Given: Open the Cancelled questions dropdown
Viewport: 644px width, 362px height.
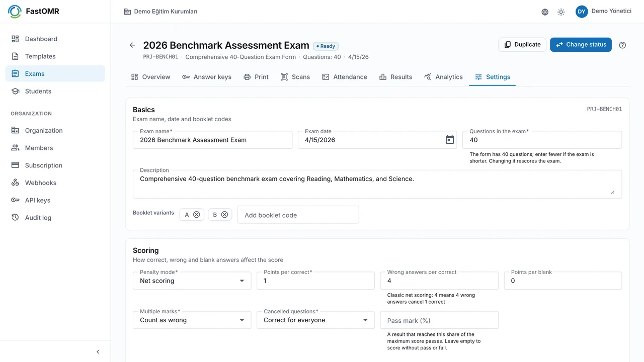Looking at the screenshot, I should click(315, 320).
